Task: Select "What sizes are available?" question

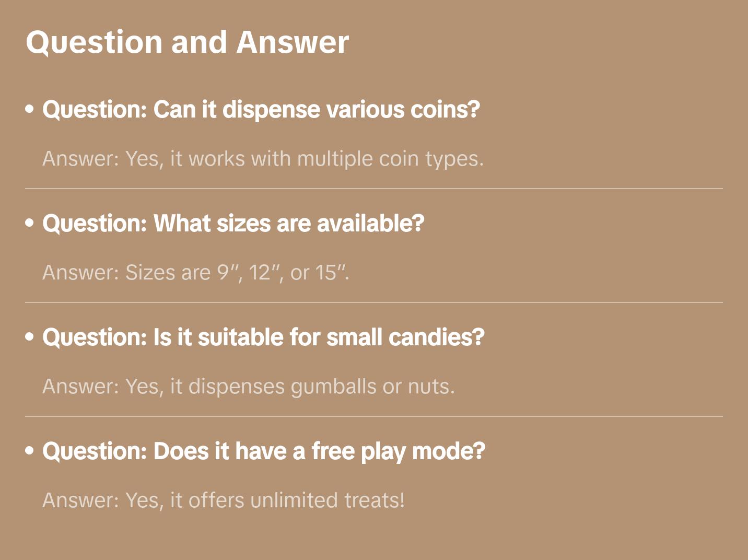Action: [x=233, y=224]
